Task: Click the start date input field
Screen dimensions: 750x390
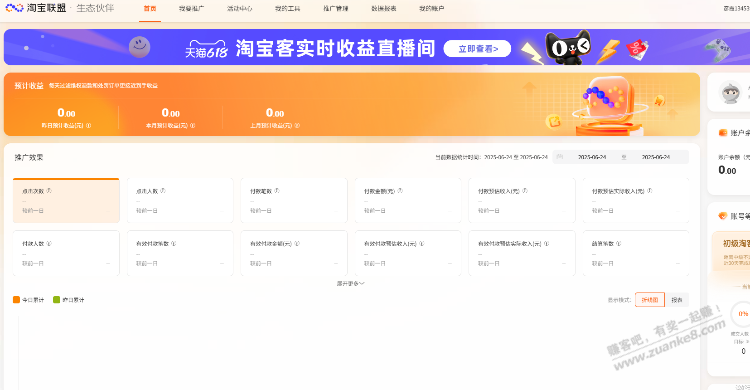Action: pos(592,157)
